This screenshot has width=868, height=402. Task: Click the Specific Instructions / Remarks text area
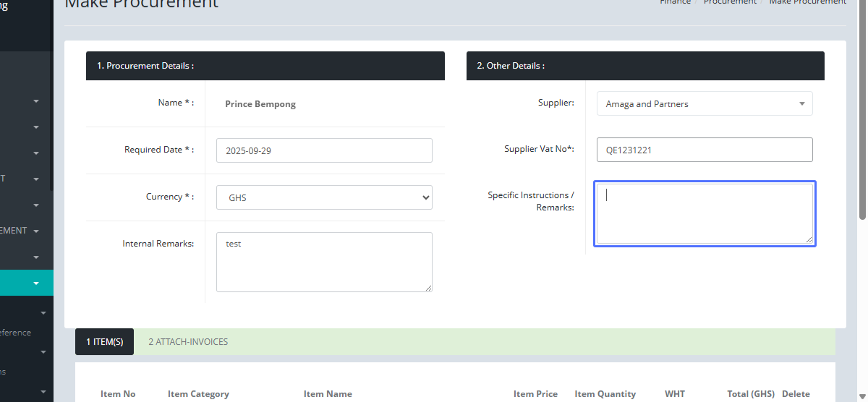pos(704,213)
